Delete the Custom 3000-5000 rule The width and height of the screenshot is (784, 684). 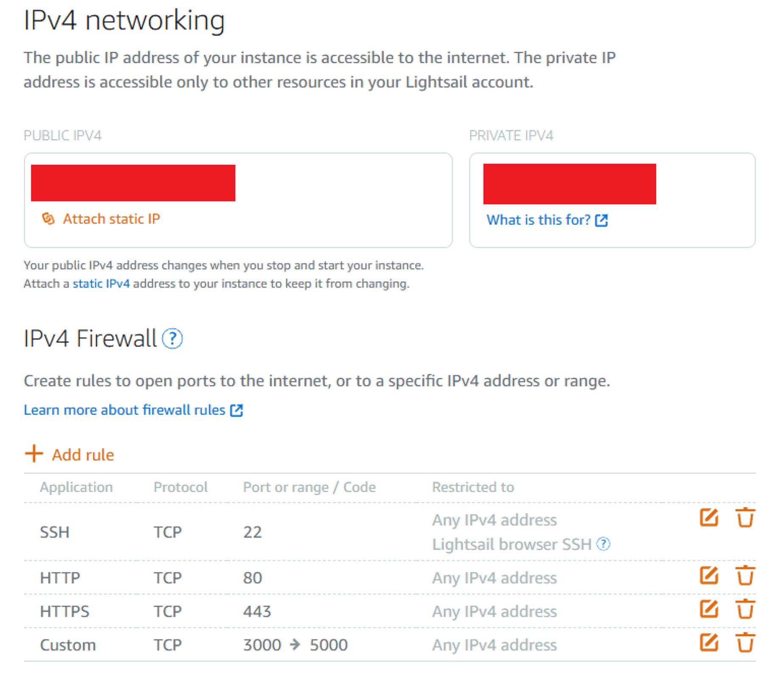745,643
